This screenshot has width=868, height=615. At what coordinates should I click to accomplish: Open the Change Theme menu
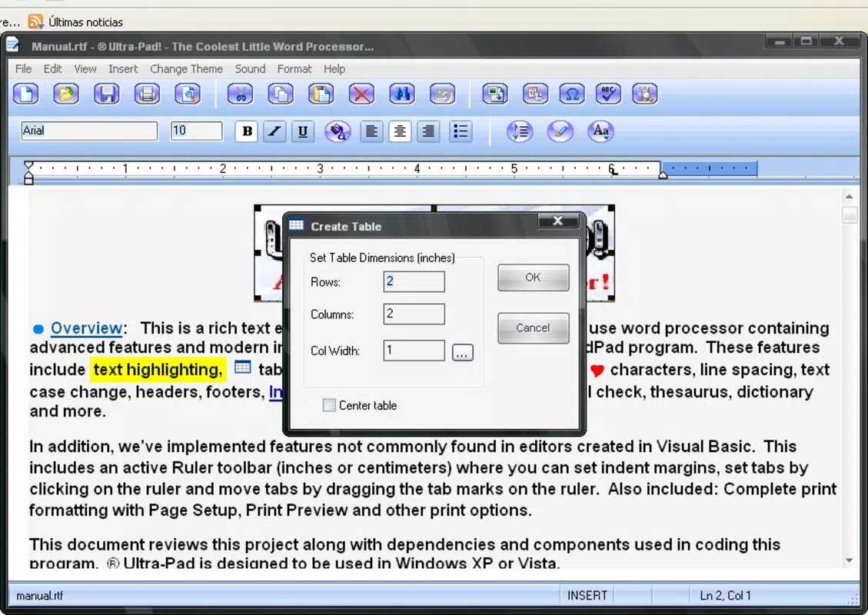[x=186, y=68]
